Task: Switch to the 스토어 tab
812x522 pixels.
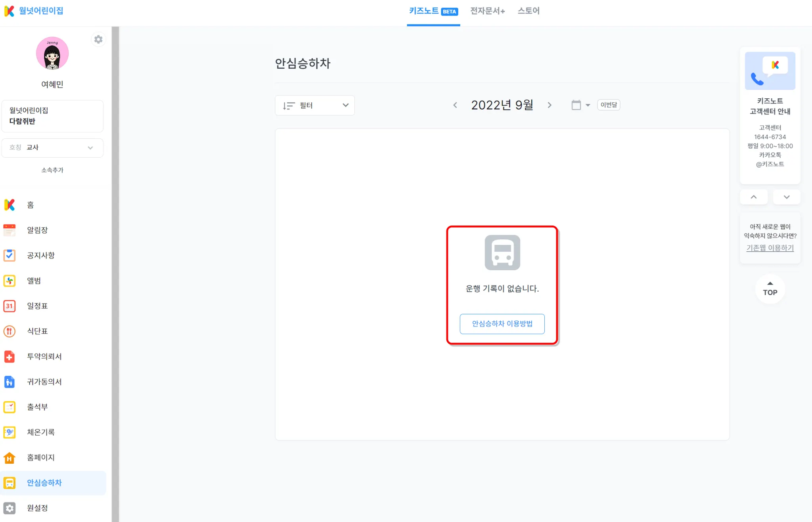Action: (x=528, y=11)
